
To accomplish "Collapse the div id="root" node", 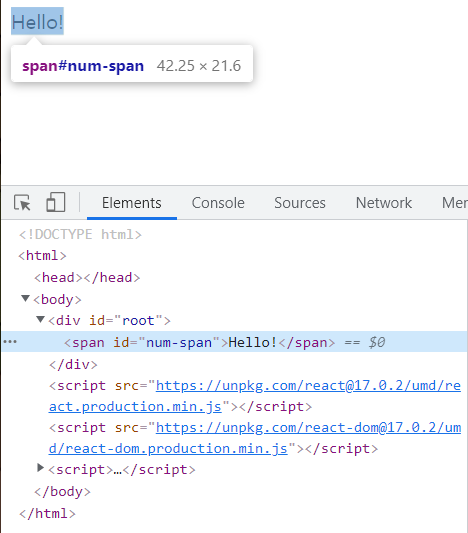I will 40,320.
